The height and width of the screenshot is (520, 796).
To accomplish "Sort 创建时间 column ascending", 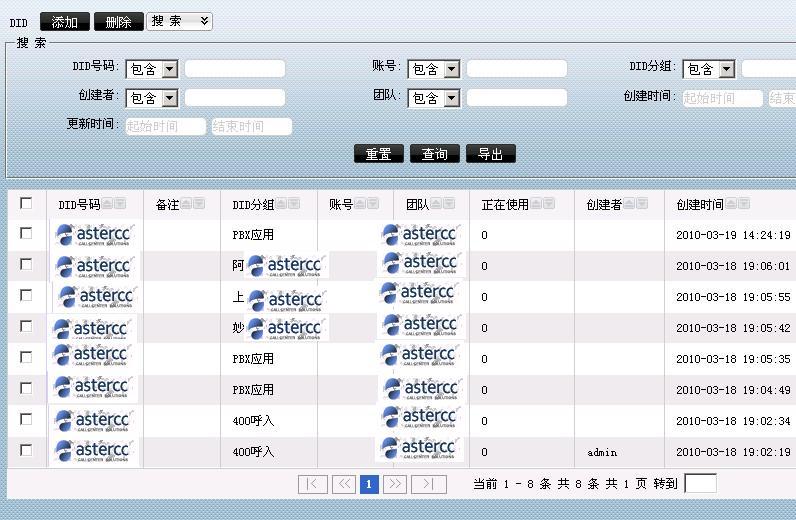I will (731, 204).
